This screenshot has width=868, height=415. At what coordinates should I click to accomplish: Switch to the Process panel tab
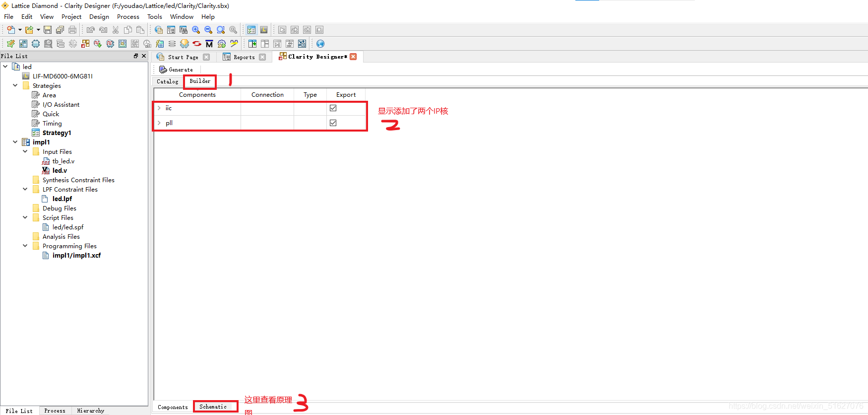point(55,411)
